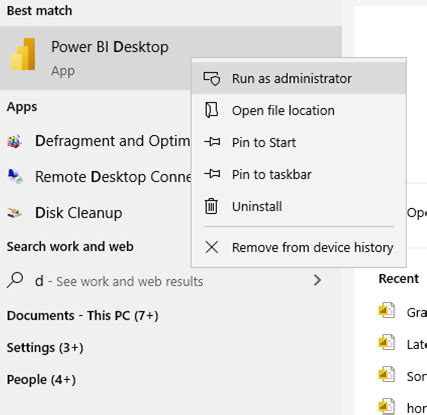Open recent file starting with 'Sor'

(x=416, y=376)
